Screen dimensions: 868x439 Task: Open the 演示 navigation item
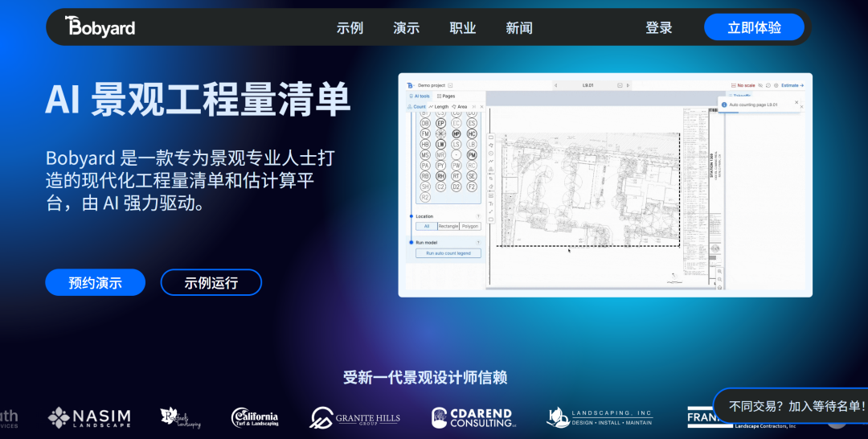point(407,27)
